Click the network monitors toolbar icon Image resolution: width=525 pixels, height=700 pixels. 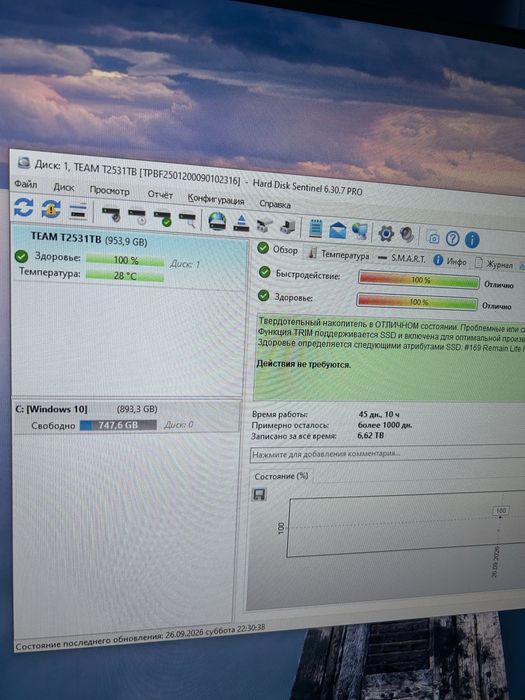360,231
